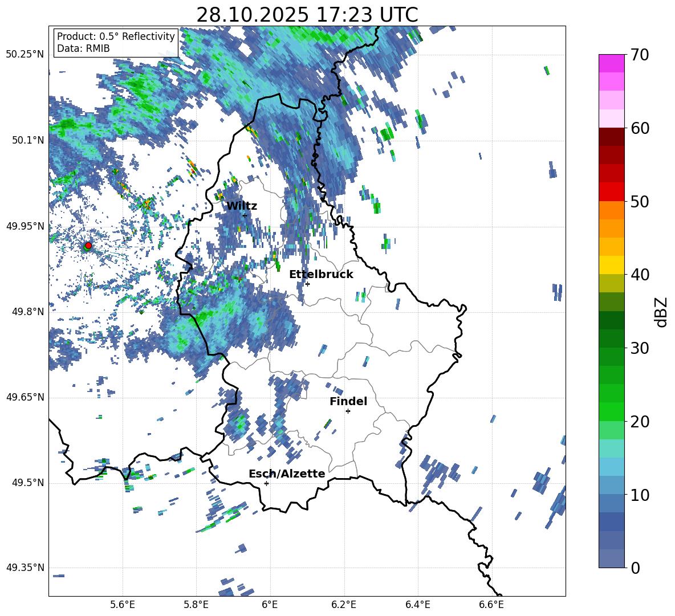Click the 10 tick on the colorbar
Screen dimensions: 675x616
pos(639,495)
